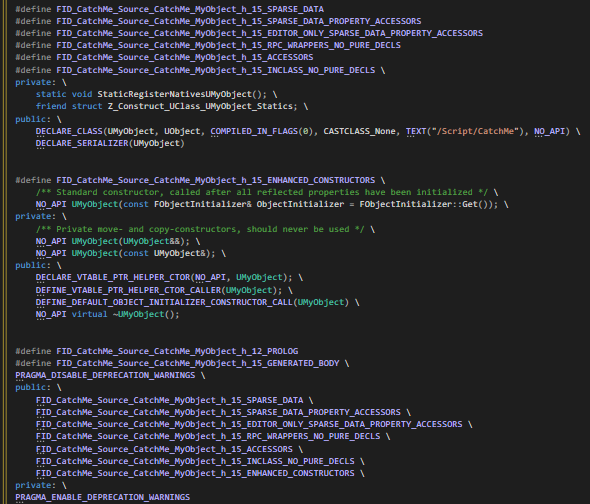Click the DECLARE_SERIALIZER macro

click(82, 143)
